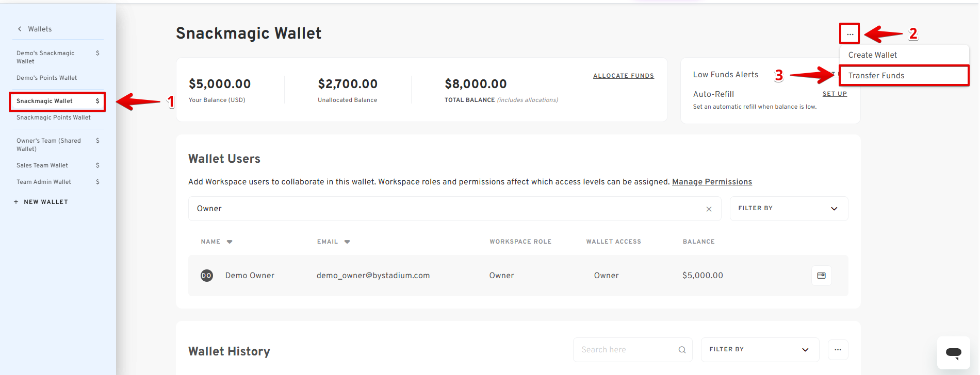Open the Wallet History three-dot options
Viewport: 980px width, 375px height.
(x=838, y=350)
